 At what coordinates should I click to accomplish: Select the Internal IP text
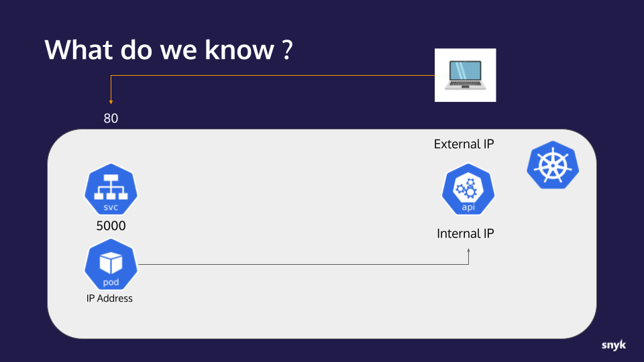[465, 234]
